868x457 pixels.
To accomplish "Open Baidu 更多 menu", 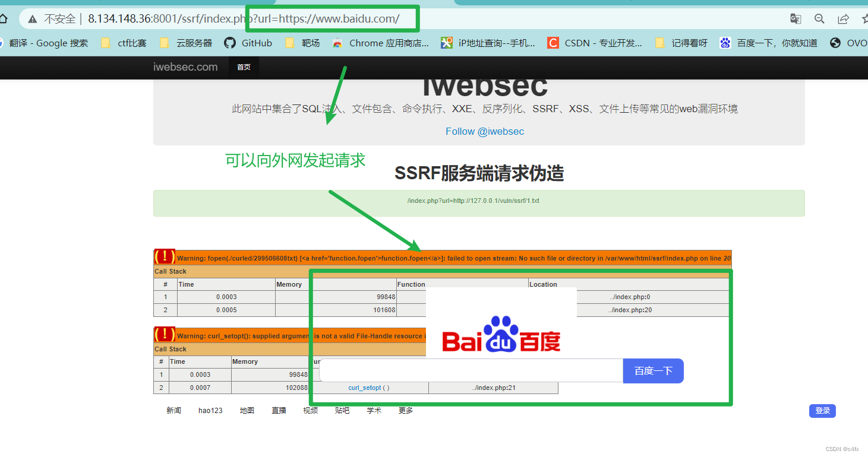I will (x=406, y=411).
